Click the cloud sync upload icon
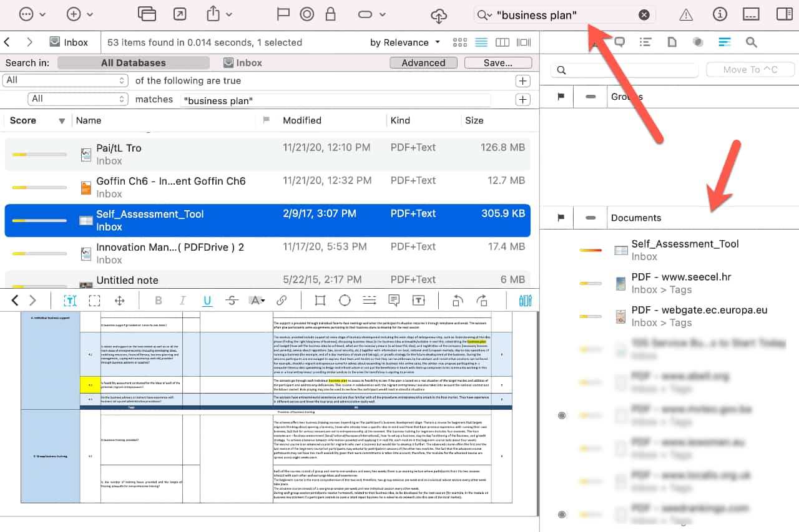799x532 pixels. click(439, 15)
